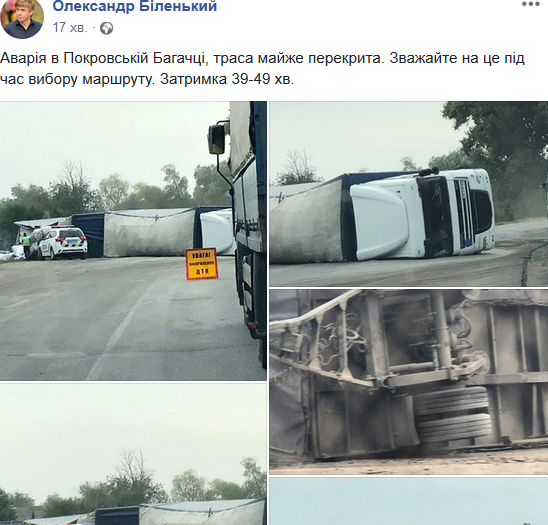
Task: Open the truck undercarriage photo
Action: pyautogui.click(x=409, y=382)
